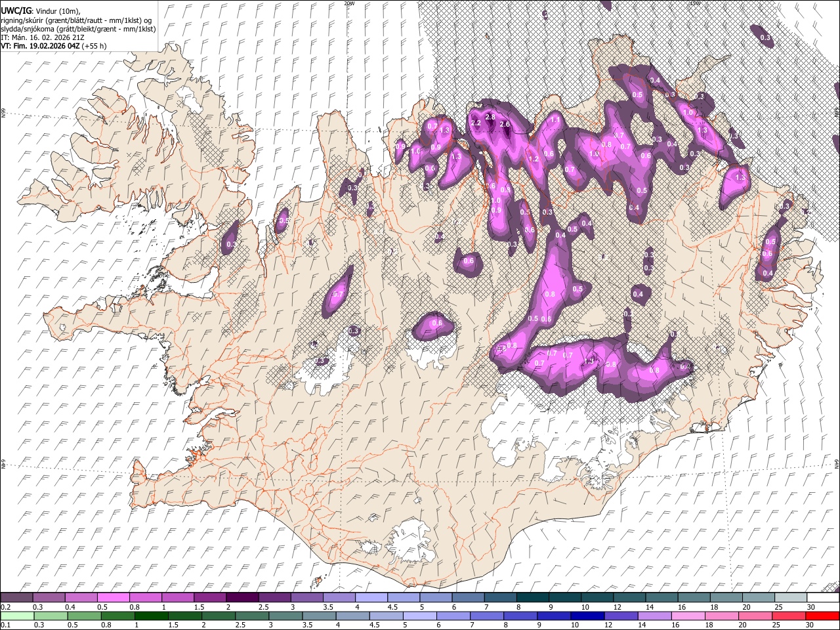Viewport: 840px width, 630px height.
Task: Pick the violet swatch between 14 and 16, lower legend
Action: (654, 616)
